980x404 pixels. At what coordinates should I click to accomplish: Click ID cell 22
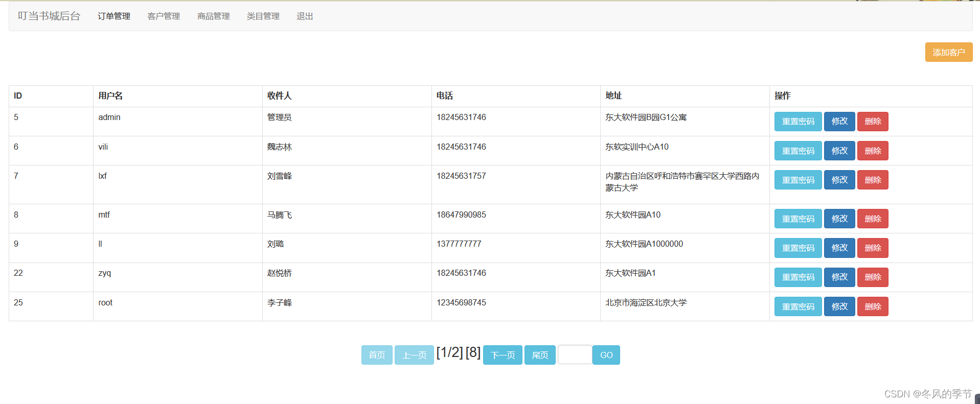pos(18,273)
